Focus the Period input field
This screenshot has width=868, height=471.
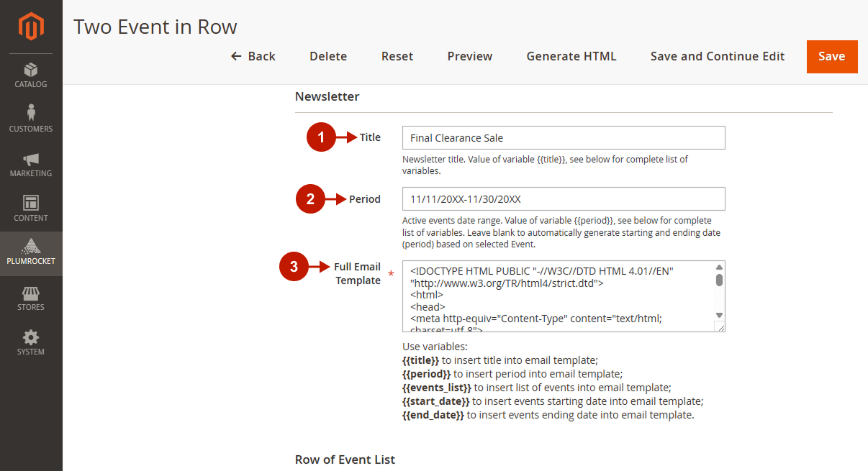[564, 199]
